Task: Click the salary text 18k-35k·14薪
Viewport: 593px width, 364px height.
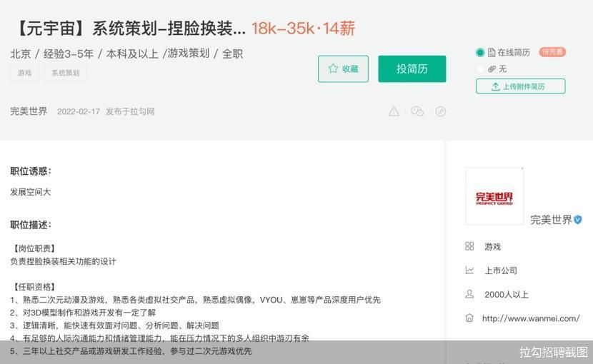Action: click(x=304, y=29)
